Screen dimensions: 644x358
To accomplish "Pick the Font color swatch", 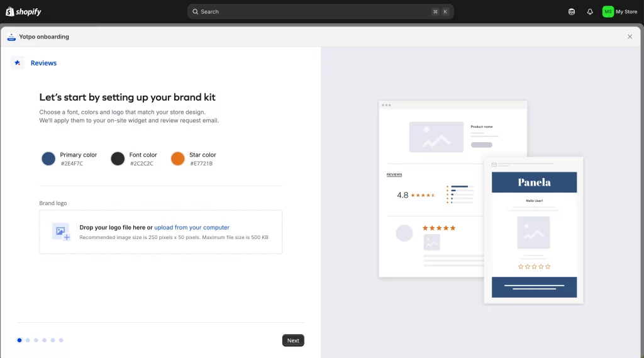I will 118,159.
